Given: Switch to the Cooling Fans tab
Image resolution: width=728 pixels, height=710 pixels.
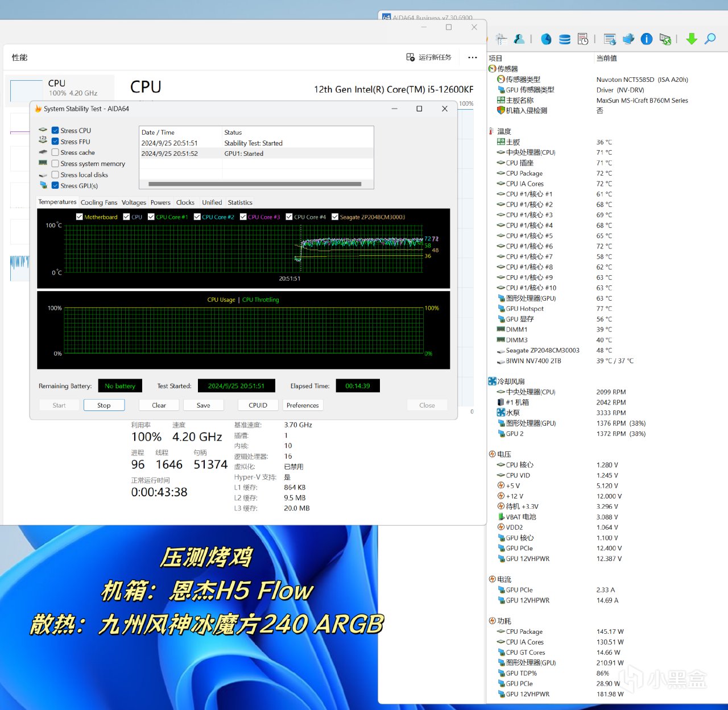Looking at the screenshot, I should pyautogui.click(x=99, y=202).
